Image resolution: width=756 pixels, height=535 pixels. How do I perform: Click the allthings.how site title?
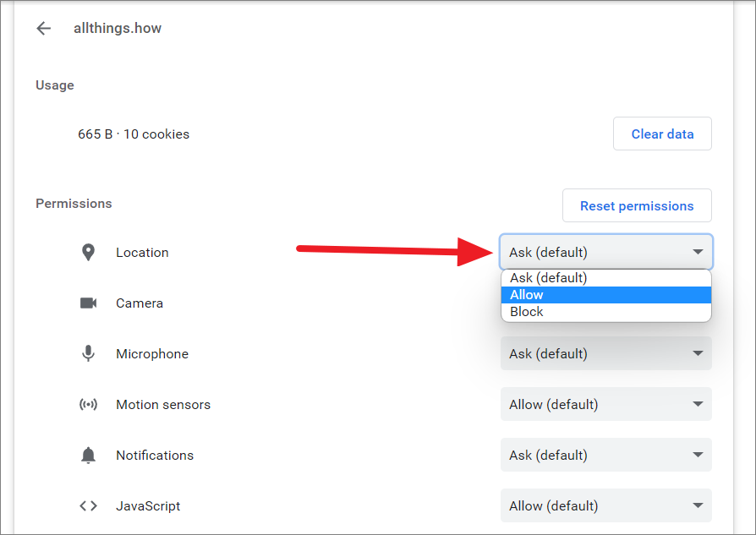(118, 29)
